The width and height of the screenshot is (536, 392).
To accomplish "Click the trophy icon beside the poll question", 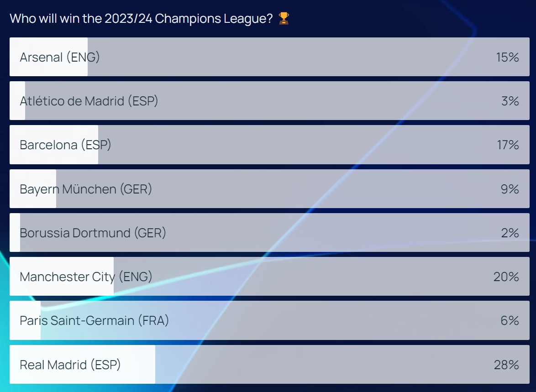I will 284,19.
